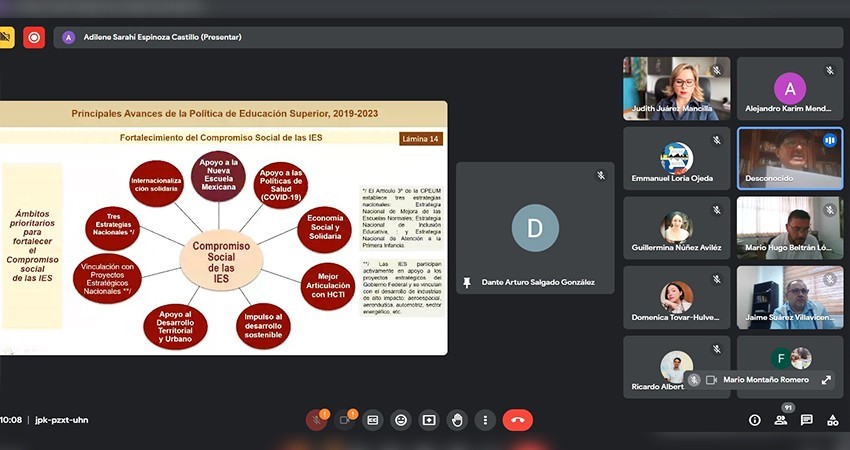This screenshot has height=450, width=850.
Task: Raise hand in the meeting
Action: point(457,420)
